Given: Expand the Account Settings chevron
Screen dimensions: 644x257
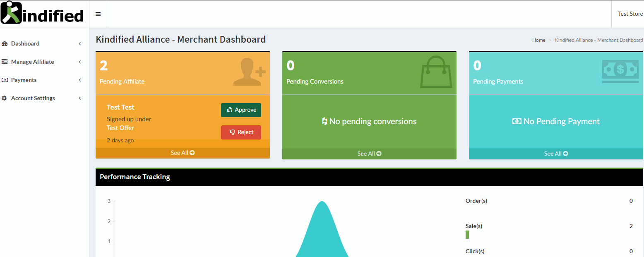Looking at the screenshot, I should click(x=80, y=98).
